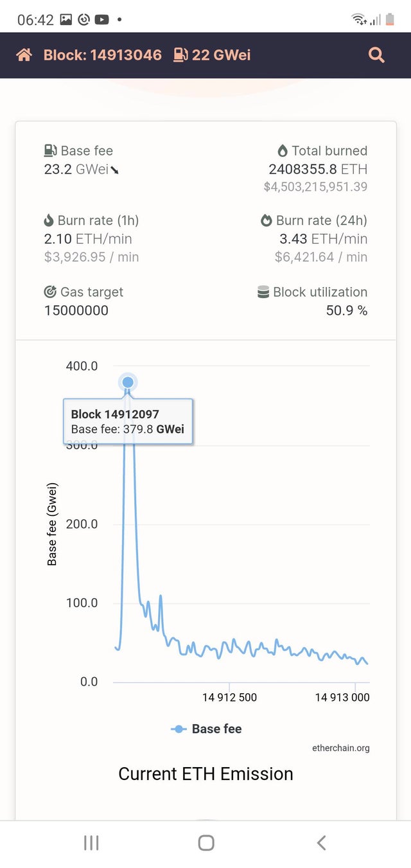The width and height of the screenshot is (411, 868).
Task: Tap the home icon in header
Action: point(24,55)
